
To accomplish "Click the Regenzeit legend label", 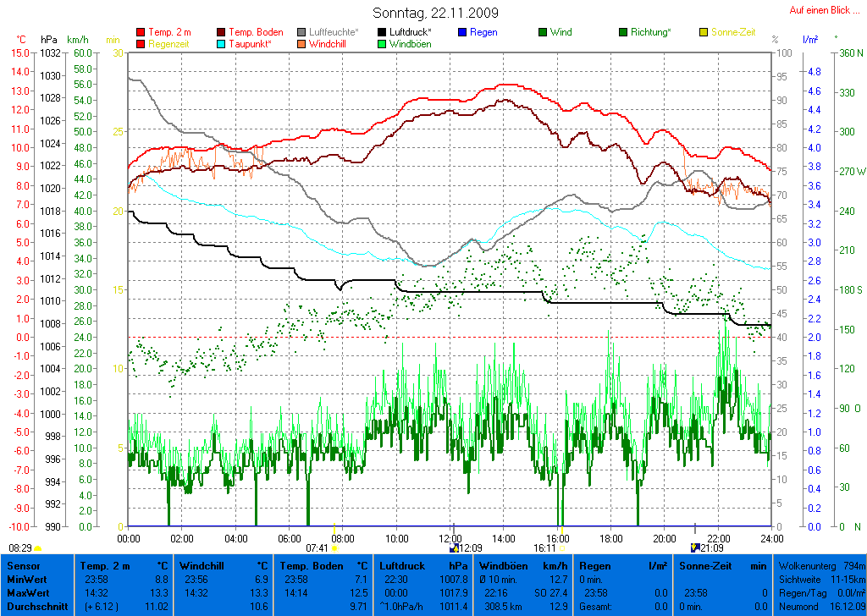I will 170,44.
